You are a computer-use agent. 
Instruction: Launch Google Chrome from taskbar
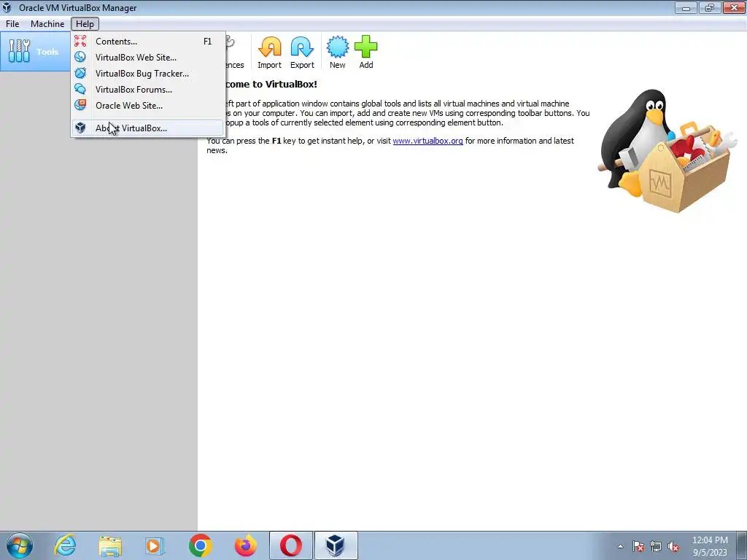[x=200, y=545]
